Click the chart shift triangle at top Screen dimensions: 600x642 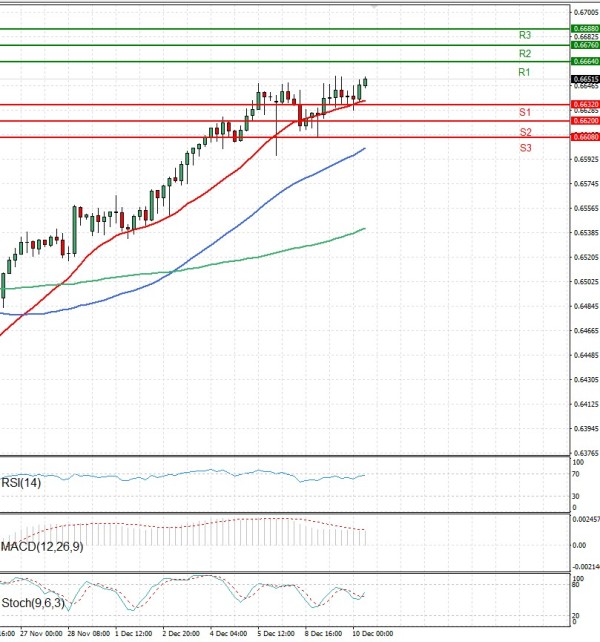pyautogui.click(x=375, y=6)
